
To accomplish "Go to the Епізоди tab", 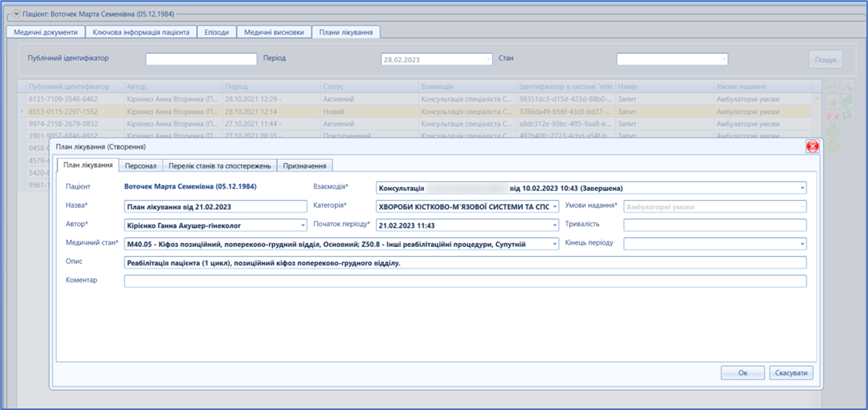I will pos(217,32).
